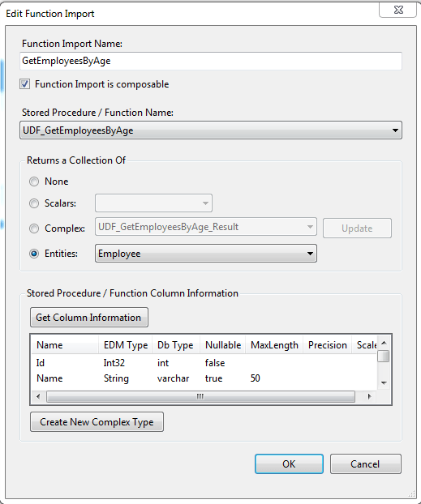Image resolution: width=421 pixels, height=504 pixels.
Task: Open the Complex type UDF_GetEmployeesByAge_Result dropdown
Action: pyautogui.click(x=206, y=227)
